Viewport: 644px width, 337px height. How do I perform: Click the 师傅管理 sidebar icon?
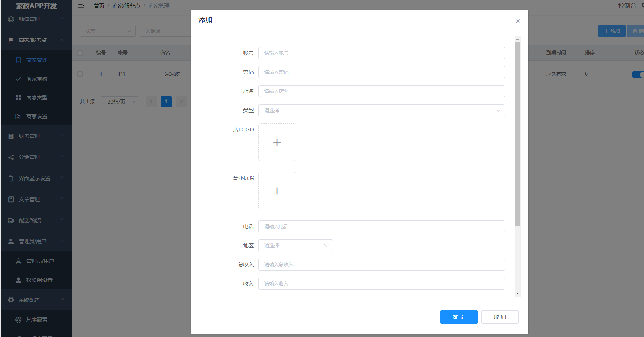[x=11, y=19]
